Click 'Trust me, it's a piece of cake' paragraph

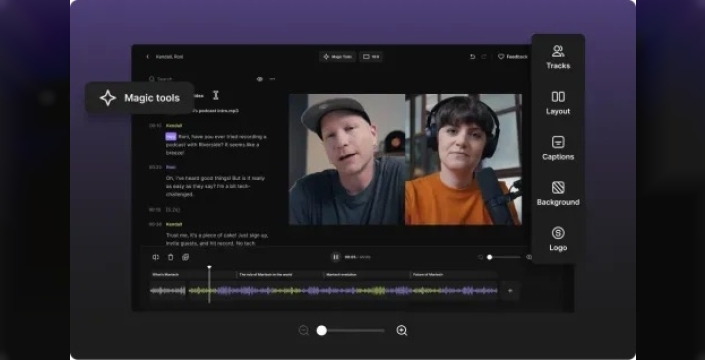point(217,239)
